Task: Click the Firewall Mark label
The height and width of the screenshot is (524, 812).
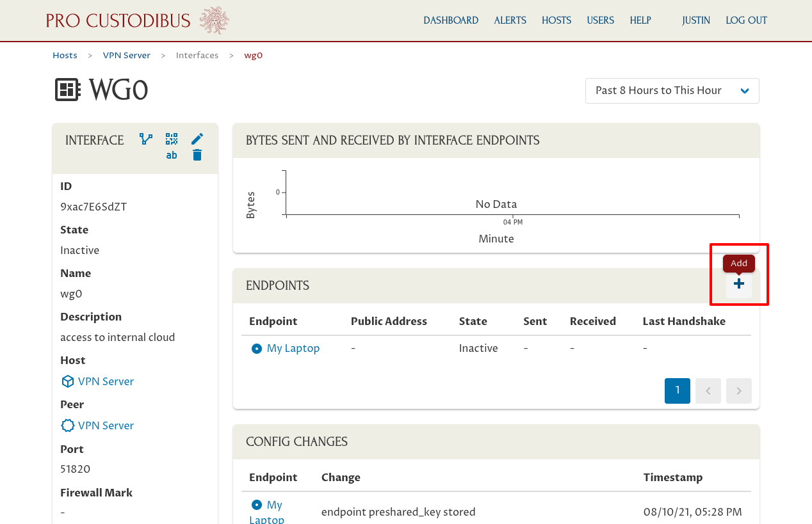Action: point(96,493)
